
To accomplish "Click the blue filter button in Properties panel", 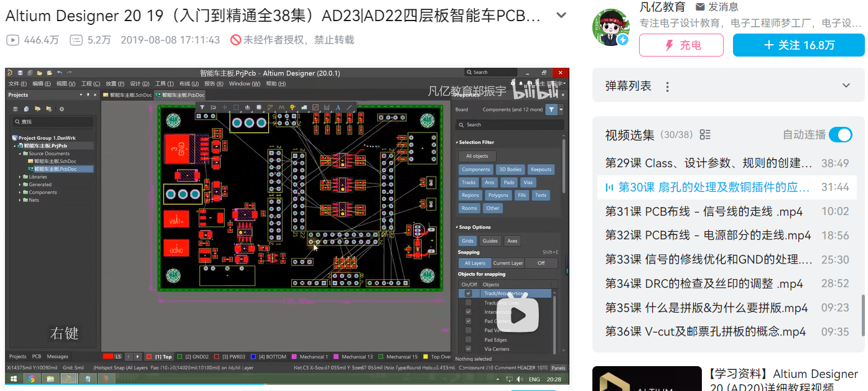I will 551,109.
